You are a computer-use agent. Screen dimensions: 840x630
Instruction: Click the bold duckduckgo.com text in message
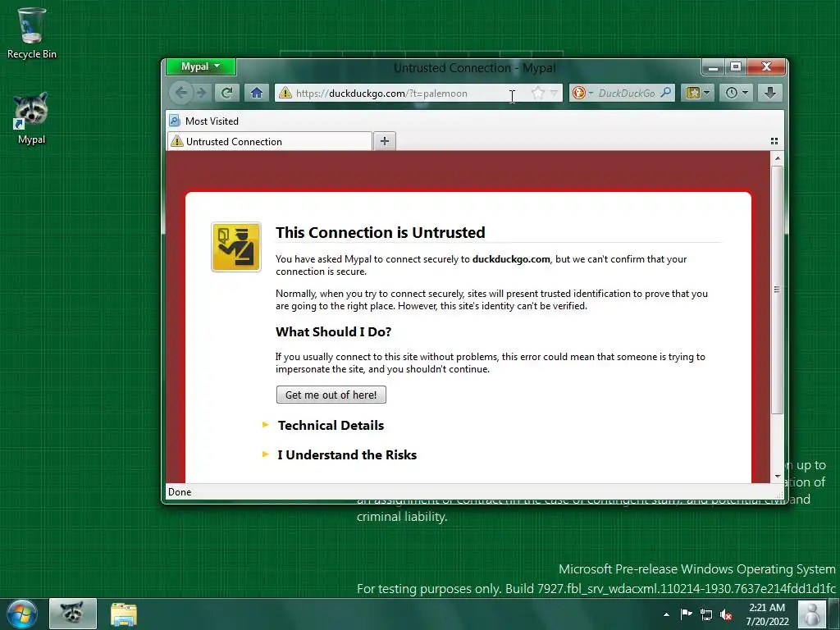pos(511,259)
